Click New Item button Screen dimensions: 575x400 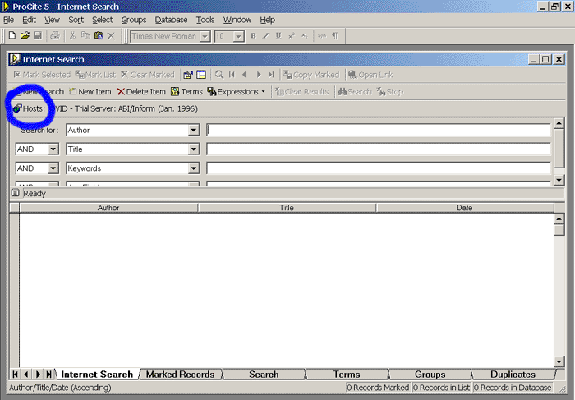90,92
